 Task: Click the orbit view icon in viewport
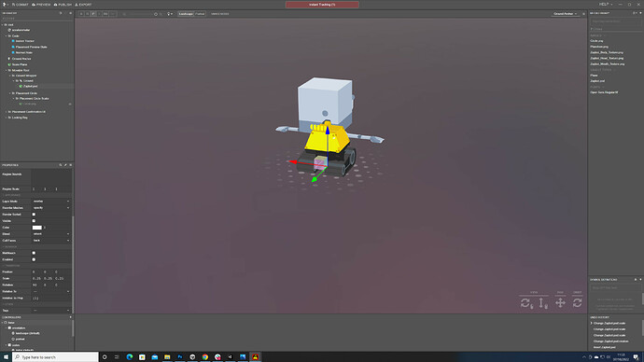point(525,303)
